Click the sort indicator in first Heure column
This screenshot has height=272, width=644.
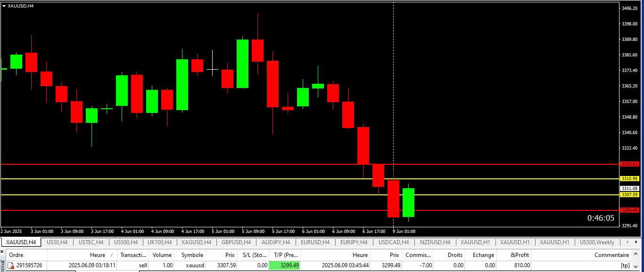[112, 255]
